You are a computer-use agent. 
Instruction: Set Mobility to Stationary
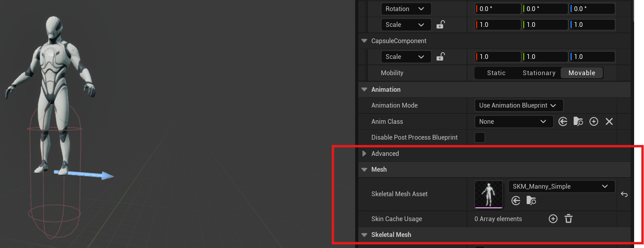point(539,73)
